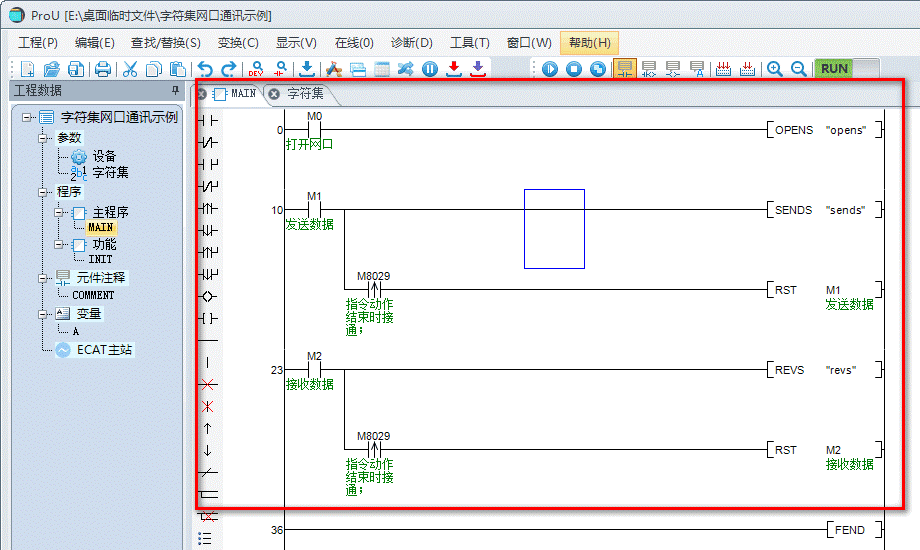This screenshot has height=550, width=920.
Task: Select 设备 in the project tree
Action: (104, 156)
